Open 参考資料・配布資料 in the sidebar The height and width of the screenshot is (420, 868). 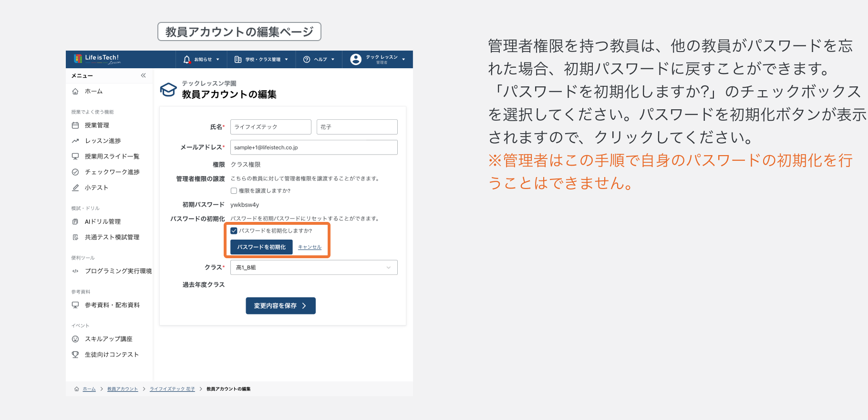click(x=112, y=305)
